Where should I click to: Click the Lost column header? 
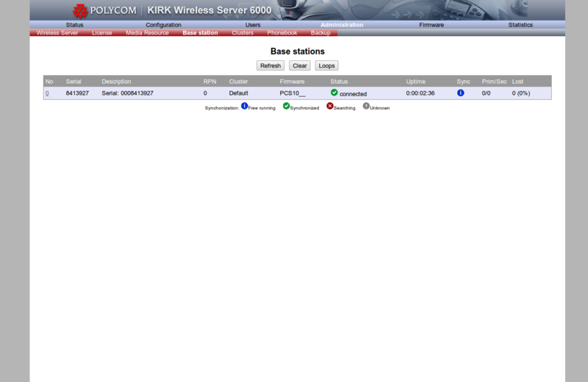pyautogui.click(x=517, y=82)
